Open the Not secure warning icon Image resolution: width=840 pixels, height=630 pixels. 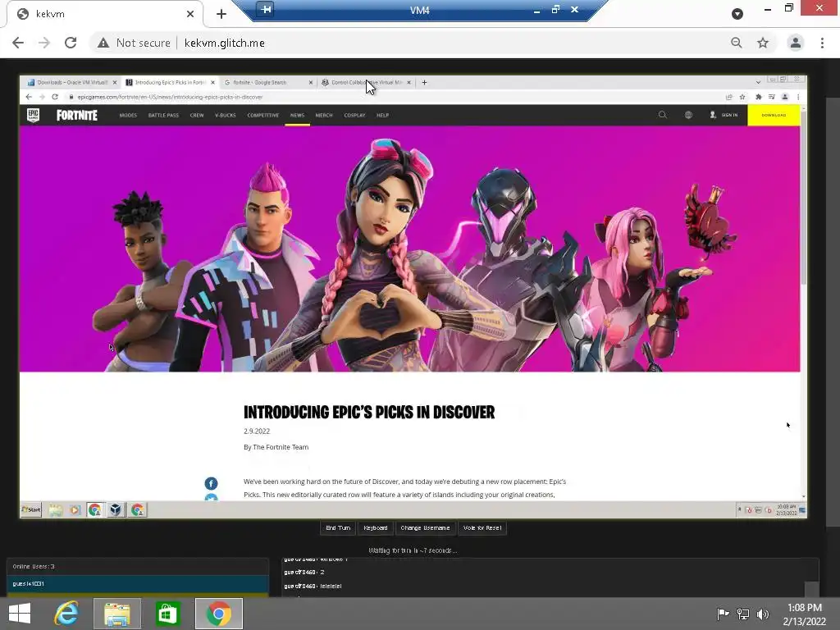[103, 43]
